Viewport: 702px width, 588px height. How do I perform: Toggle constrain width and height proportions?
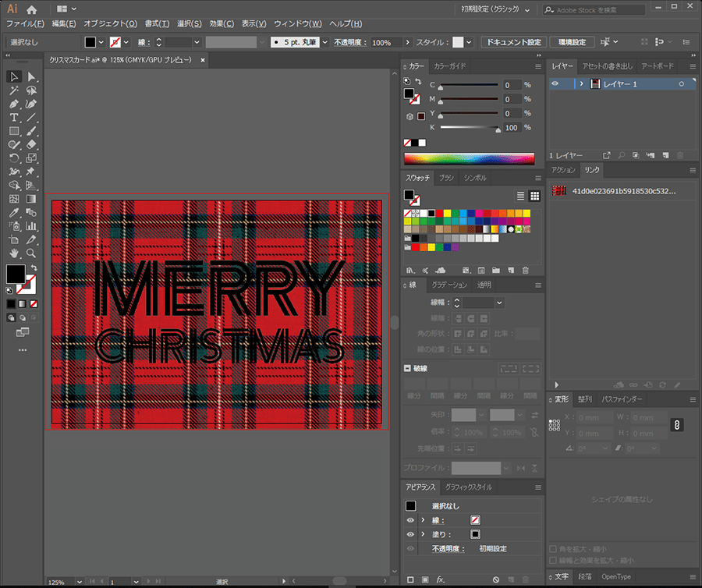(677, 425)
